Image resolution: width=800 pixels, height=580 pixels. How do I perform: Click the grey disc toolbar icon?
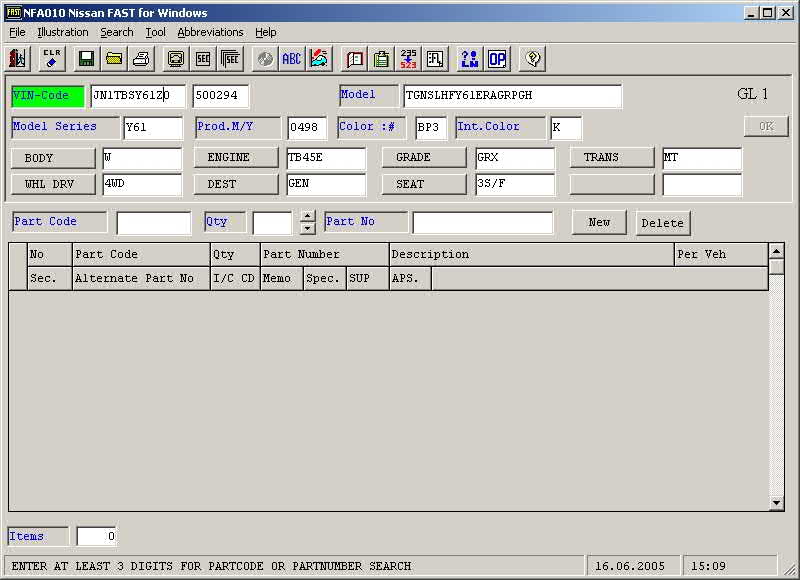click(265, 59)
